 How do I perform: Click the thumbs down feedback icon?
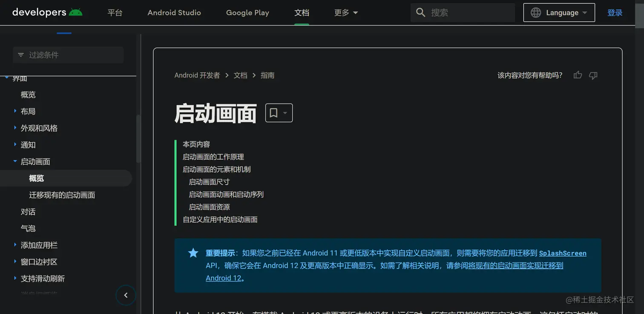(593, 75)
